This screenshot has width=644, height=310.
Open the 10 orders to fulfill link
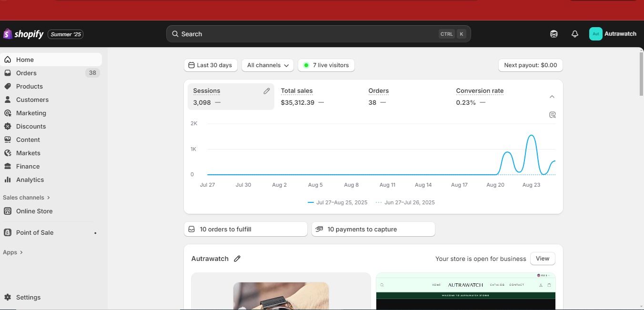pyautogui.click(x=245, y=229)
